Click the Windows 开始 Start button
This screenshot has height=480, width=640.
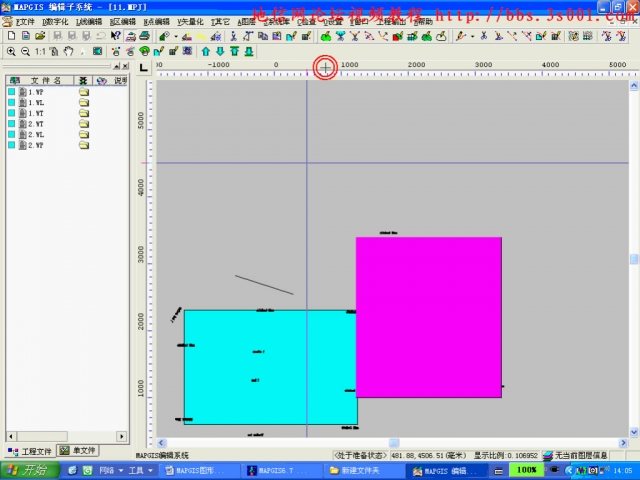coord(28,469)
